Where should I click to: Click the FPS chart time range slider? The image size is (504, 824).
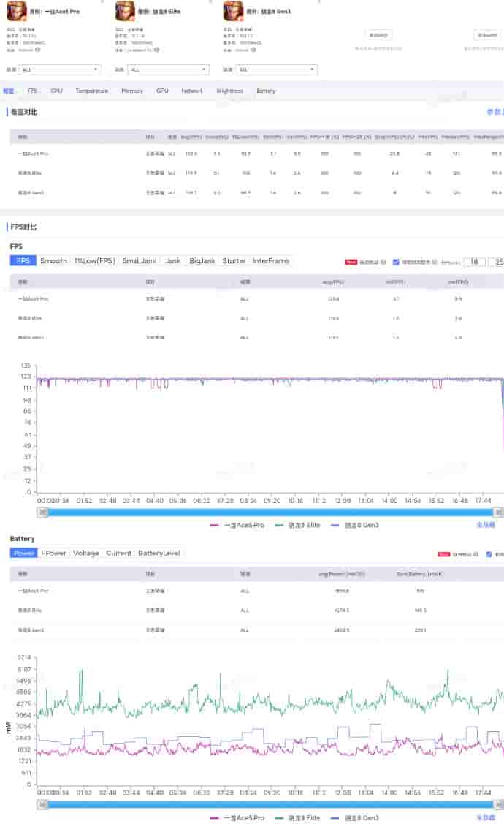pyautogui.click(x=270, y=513)
